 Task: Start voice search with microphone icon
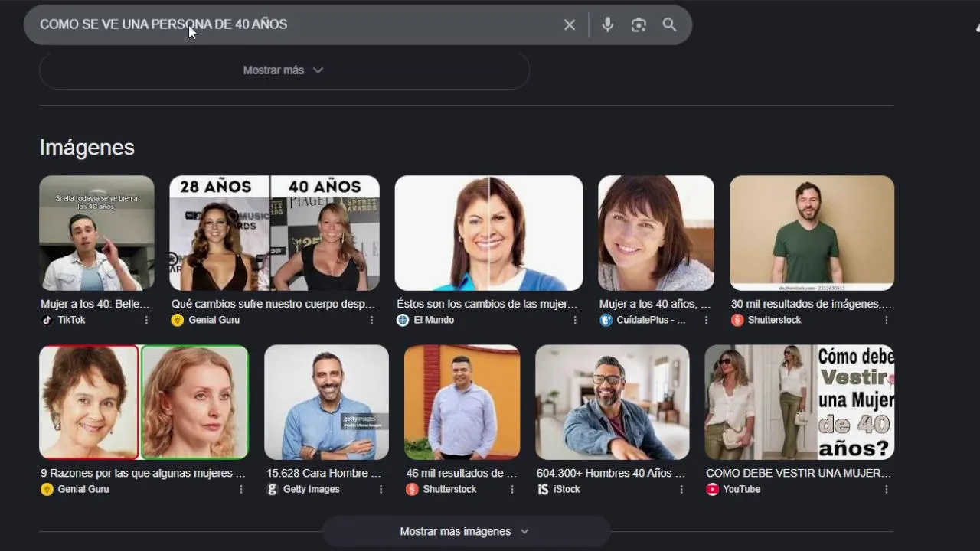coord(607,24)
